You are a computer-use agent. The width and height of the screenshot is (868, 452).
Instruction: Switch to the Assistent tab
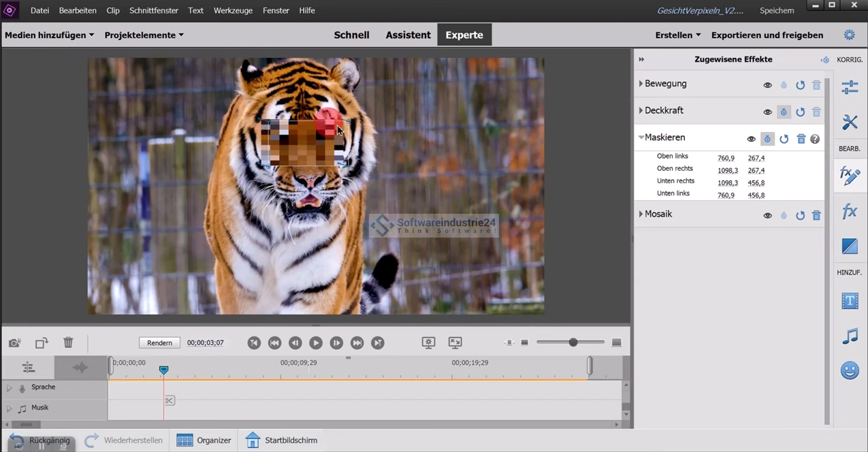(x=408, y=35)
